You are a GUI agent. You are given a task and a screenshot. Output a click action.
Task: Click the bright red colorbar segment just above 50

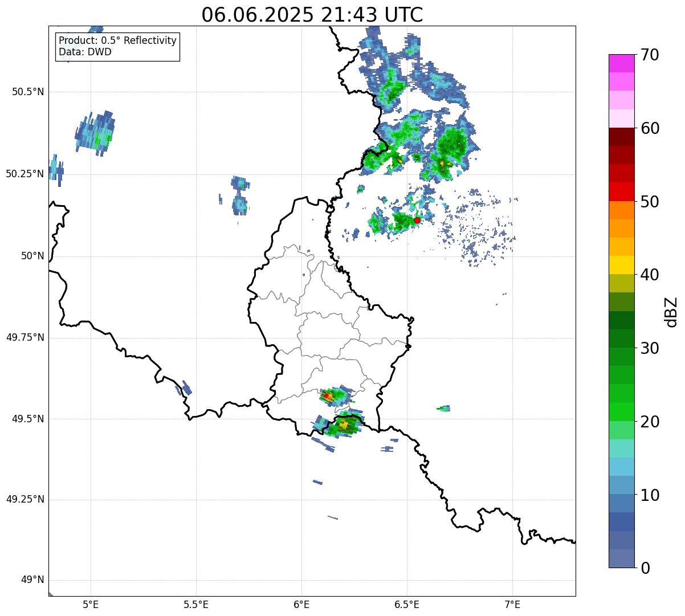621,191
